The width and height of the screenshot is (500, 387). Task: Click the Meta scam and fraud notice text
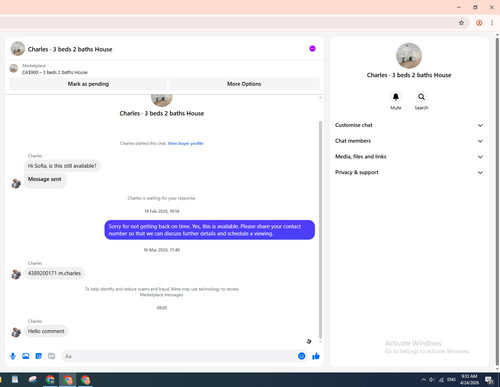tap(162, 292)
